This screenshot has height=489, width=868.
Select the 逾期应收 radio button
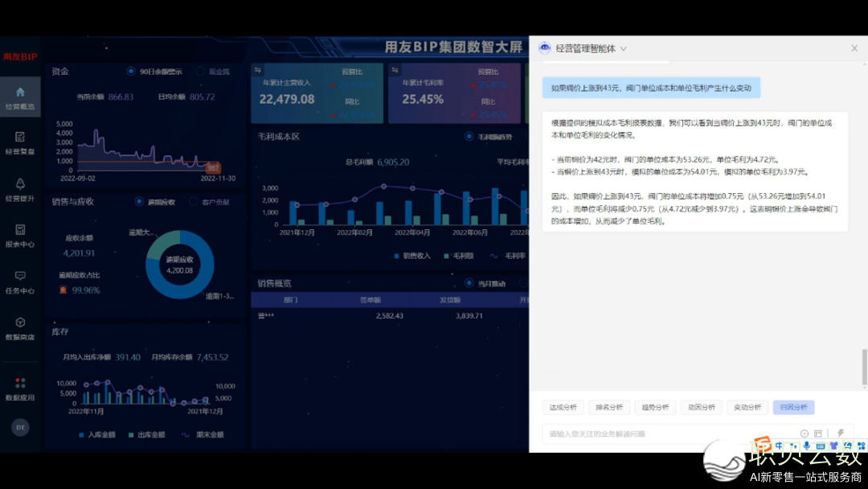(x=139, y=202)
